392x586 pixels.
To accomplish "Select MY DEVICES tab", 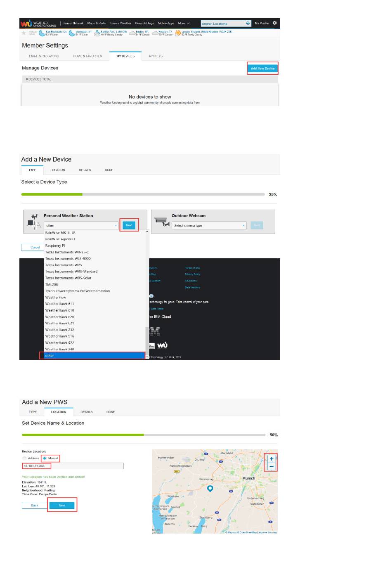I will click(125, 56).
